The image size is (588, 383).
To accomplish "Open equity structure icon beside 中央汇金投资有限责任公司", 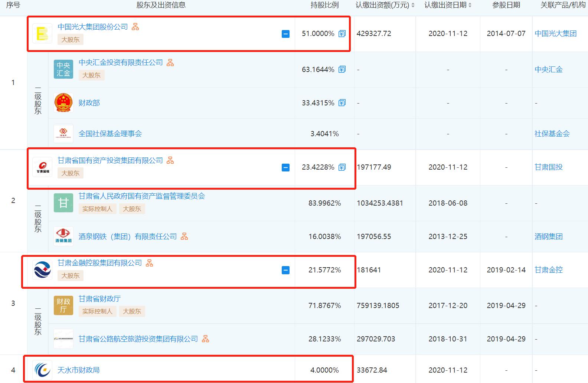I will 170,62.
